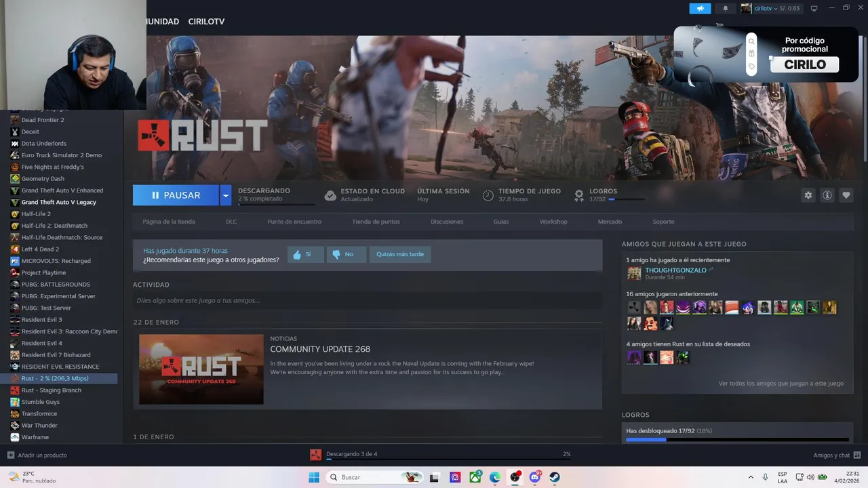Open the Discusiones tab
Image resolution: width=868 pixels, height=488 pixels.
pyautogui.click(x=447, y=222)
